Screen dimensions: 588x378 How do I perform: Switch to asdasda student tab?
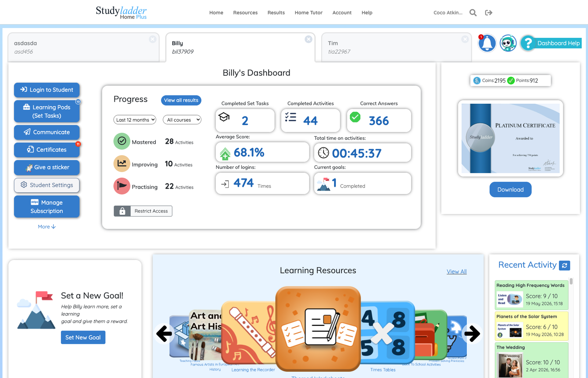point(83,47)
